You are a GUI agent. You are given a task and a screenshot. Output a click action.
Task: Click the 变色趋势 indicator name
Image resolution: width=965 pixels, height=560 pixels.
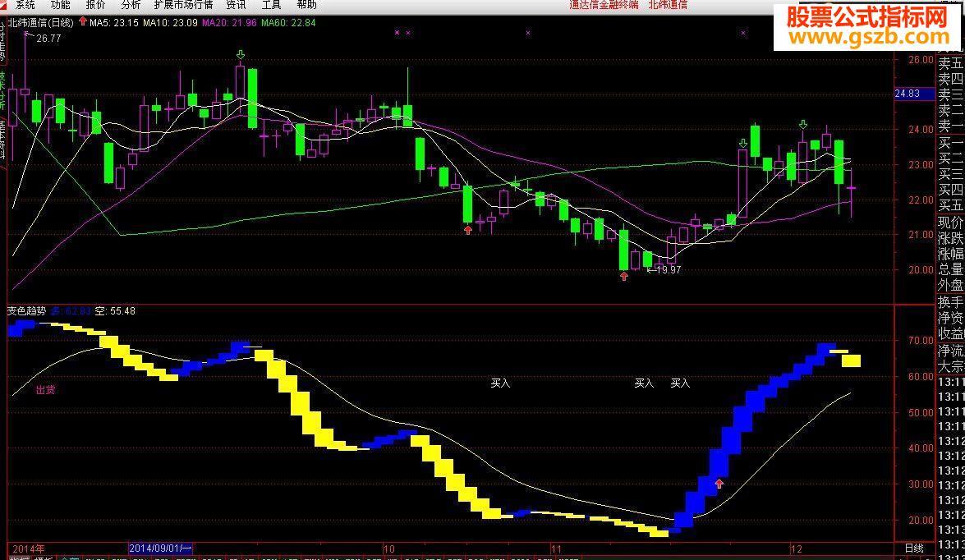[26, 310]
